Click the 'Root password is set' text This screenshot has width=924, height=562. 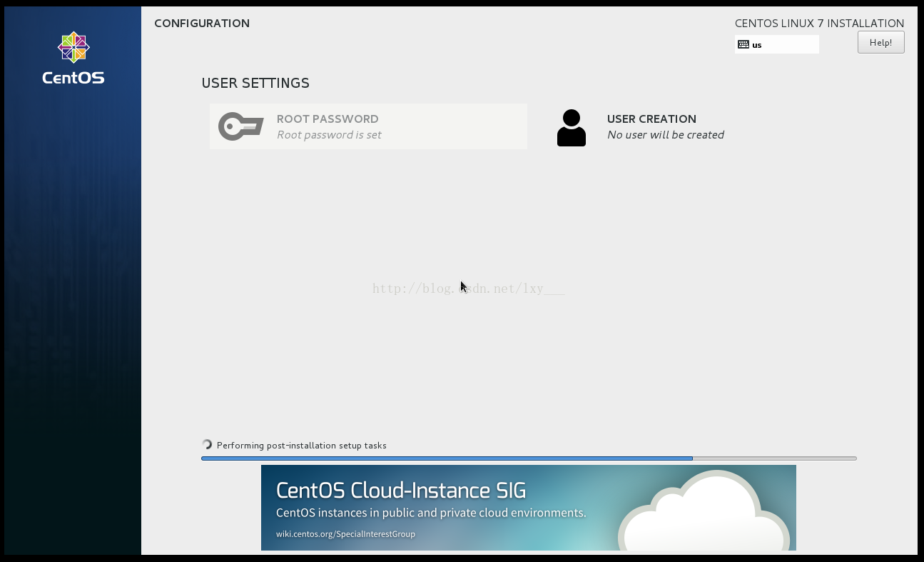pos(329,135)
